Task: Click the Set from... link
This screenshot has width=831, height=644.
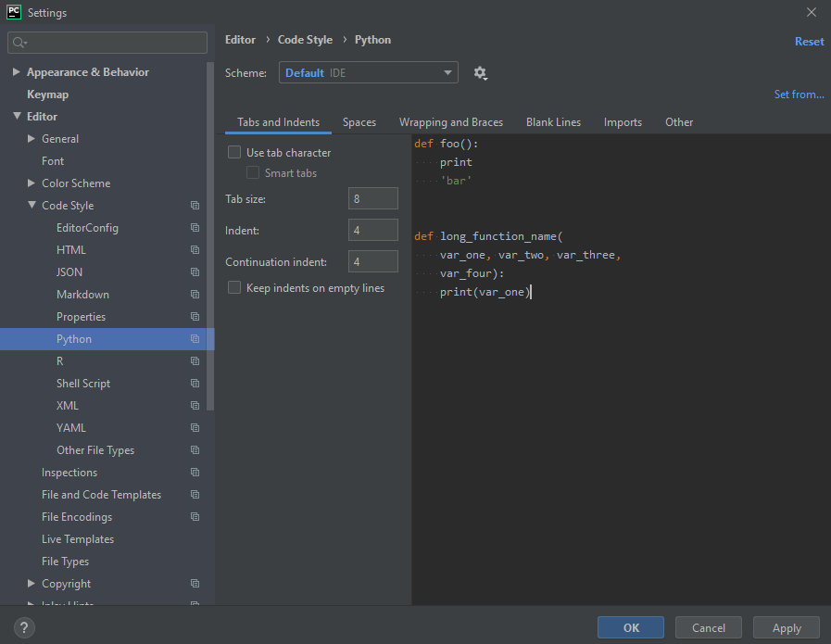Action: click(799, 95)
